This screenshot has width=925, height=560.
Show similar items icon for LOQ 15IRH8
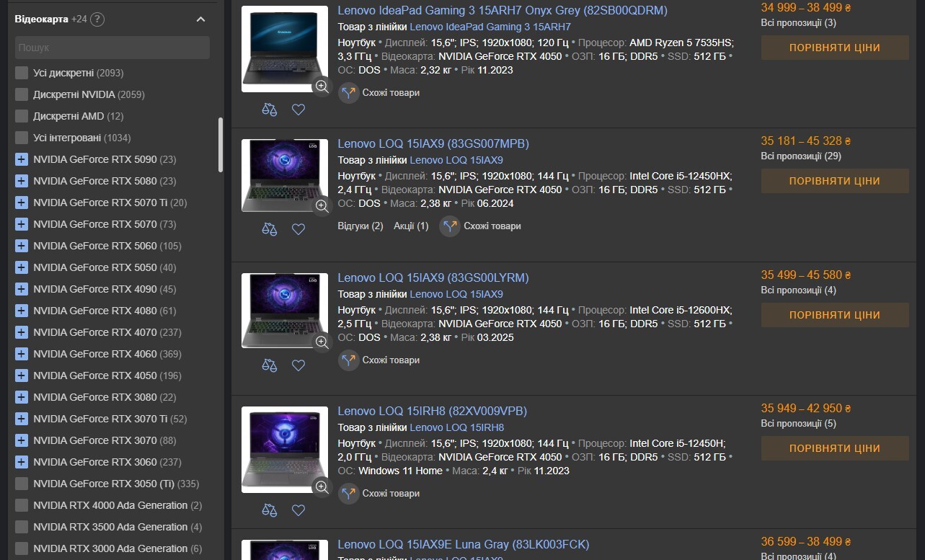coord(349,494)
